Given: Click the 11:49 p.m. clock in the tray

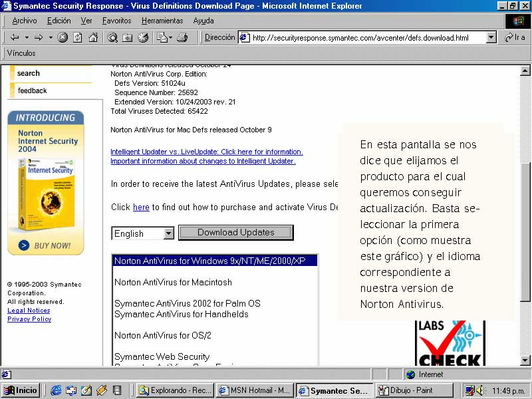Looking at the screenshot, I should coord(508,391).
